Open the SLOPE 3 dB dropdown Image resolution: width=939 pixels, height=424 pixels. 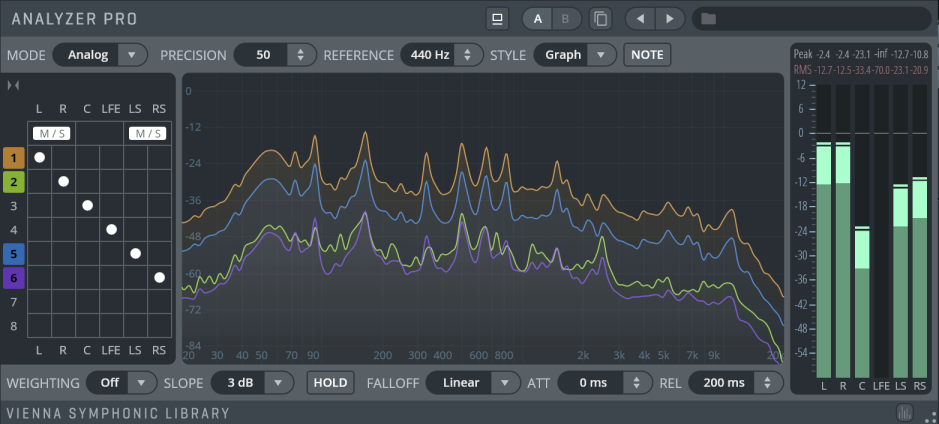click(x=252, y=383)
